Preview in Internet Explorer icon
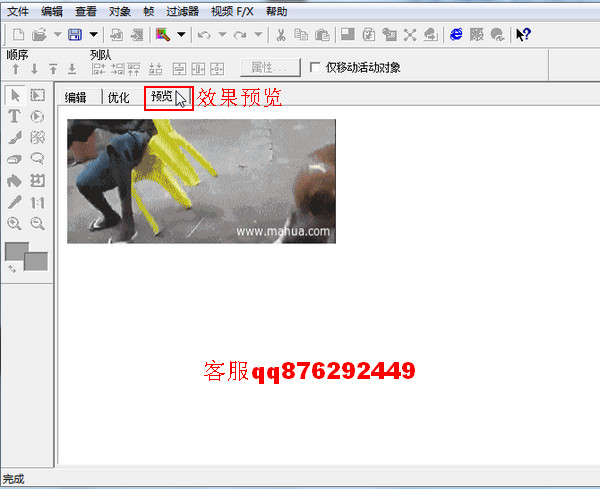This screenshot has height=489, width=600. pos(456,35)
